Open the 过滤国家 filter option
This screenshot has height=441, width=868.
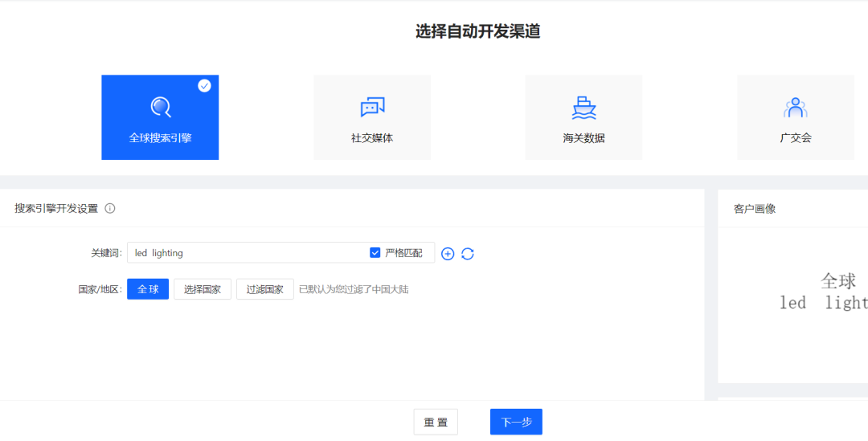coord(264,289)
